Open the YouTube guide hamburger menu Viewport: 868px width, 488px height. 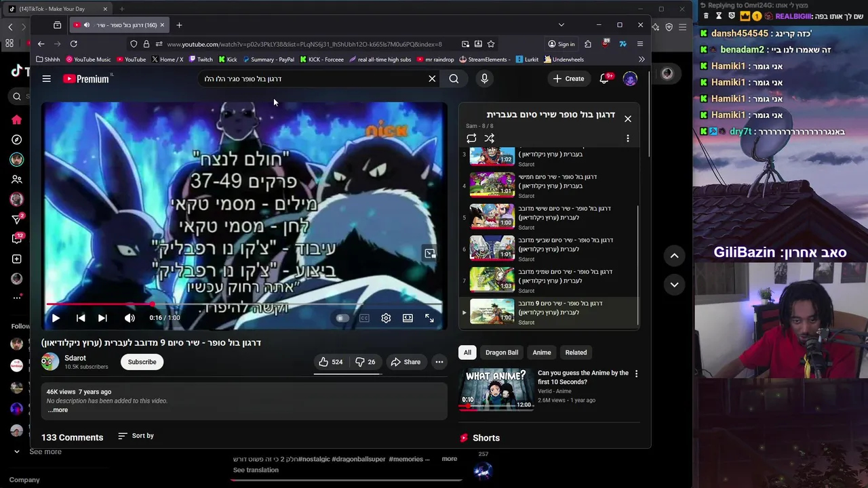coord(47,79)
